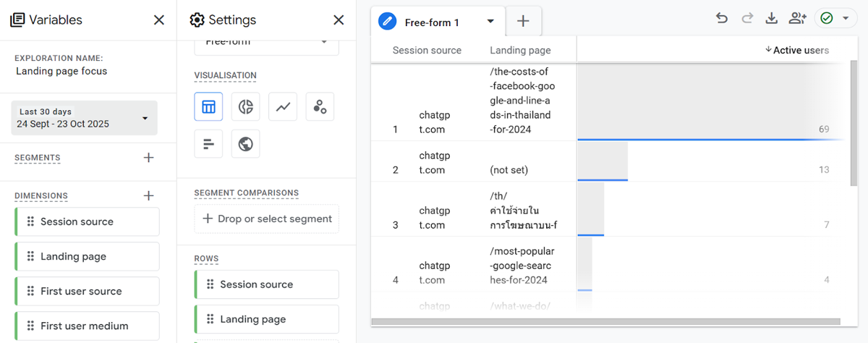This screenshot has height=343, width=868.
Task: Add a new segment with plus icon
Action: pyautogui.click(x=148, y=158)
